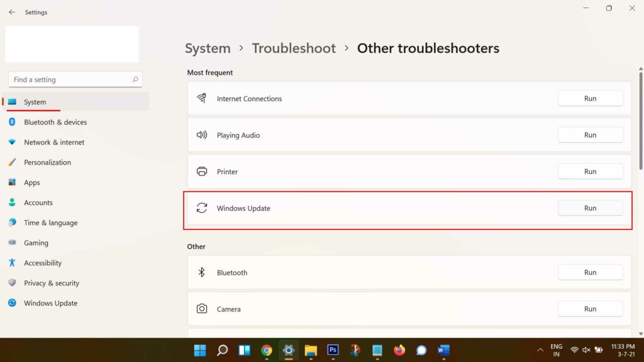Click the Time & language globe icon
The width and height of the screenshot is (644, 362).
13,222
